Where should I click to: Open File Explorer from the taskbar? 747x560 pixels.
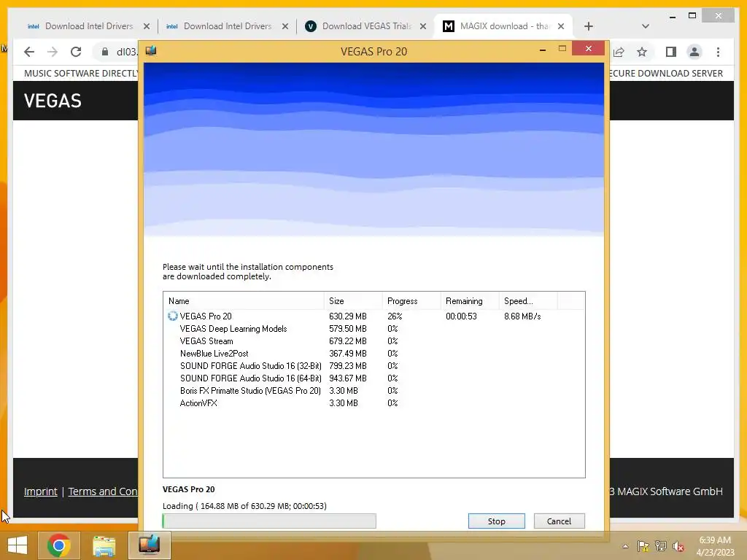(104, 545)
